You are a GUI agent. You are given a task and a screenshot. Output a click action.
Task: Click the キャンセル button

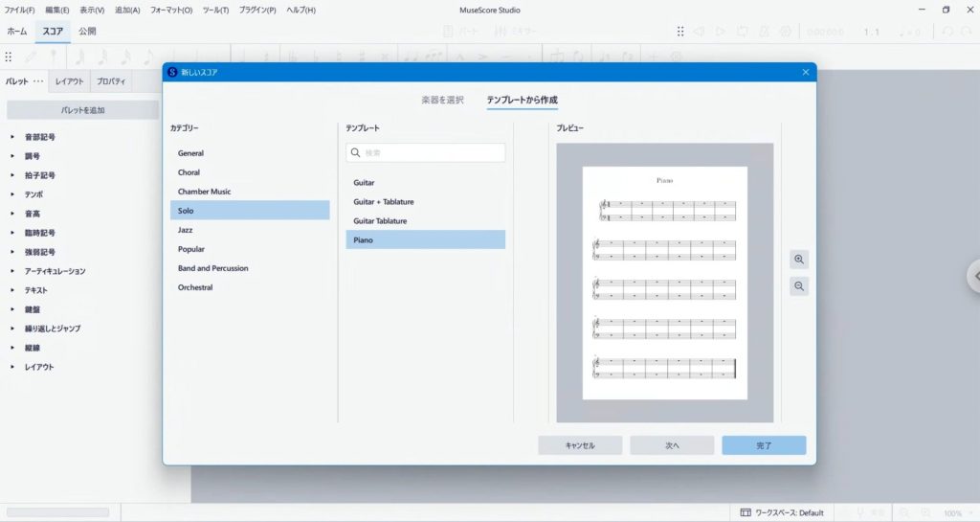580,445
